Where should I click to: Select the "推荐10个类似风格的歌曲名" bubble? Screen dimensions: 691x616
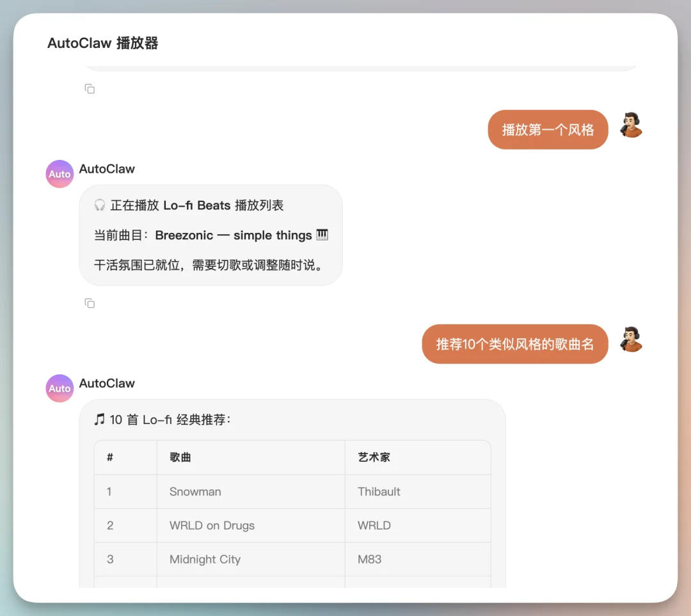(x=514, y=344)
